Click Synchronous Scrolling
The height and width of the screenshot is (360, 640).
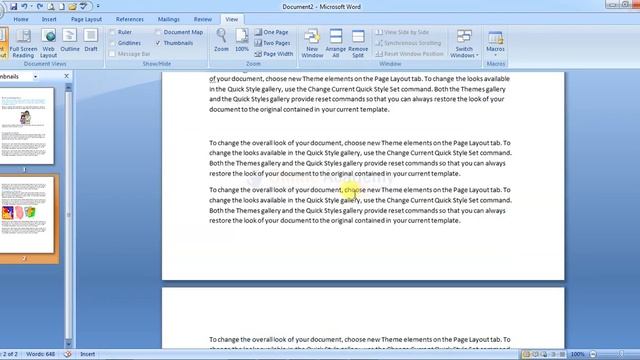[x=408, y=43]
